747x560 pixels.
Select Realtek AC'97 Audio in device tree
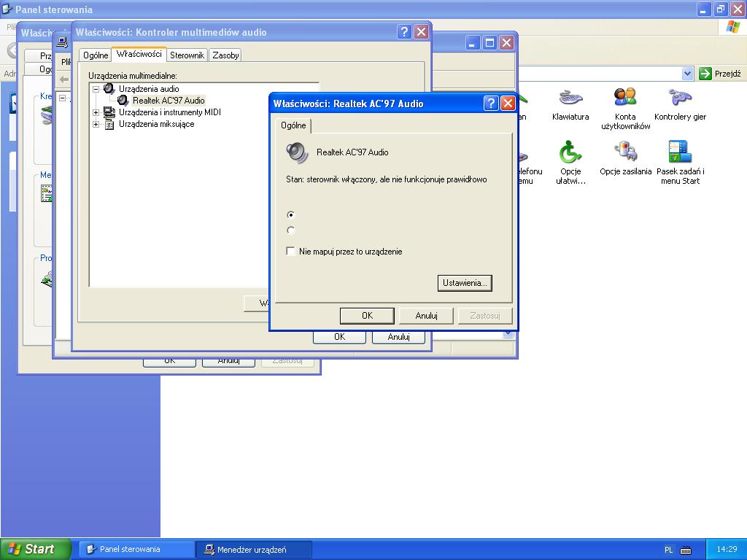pyautogui.click(x=169, y=101)
